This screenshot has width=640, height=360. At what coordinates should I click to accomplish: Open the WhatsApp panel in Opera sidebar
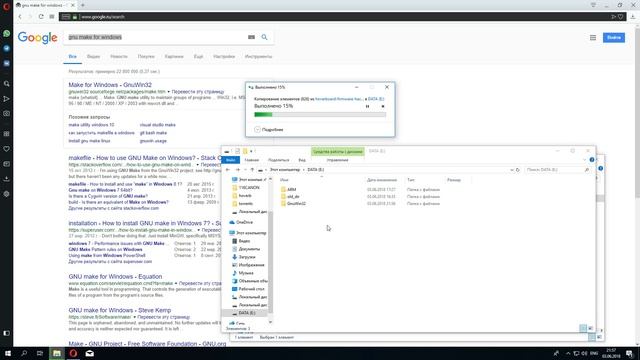[7, 33]
